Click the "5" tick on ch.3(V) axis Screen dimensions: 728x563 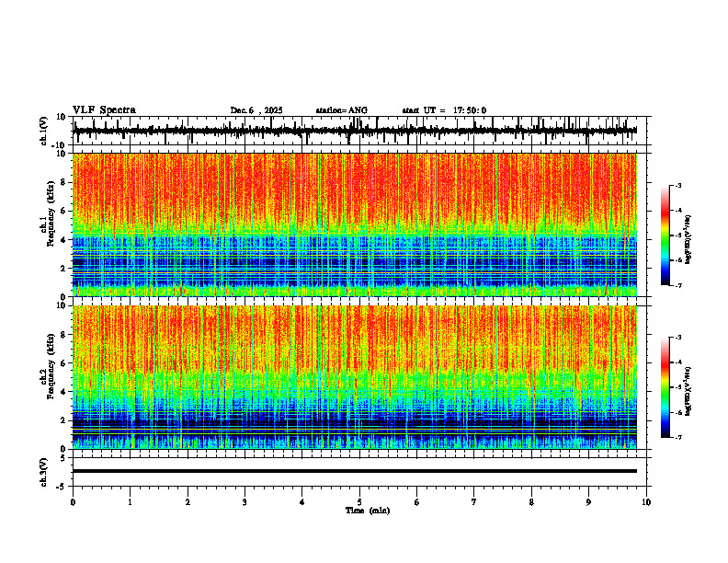(64, 457)
